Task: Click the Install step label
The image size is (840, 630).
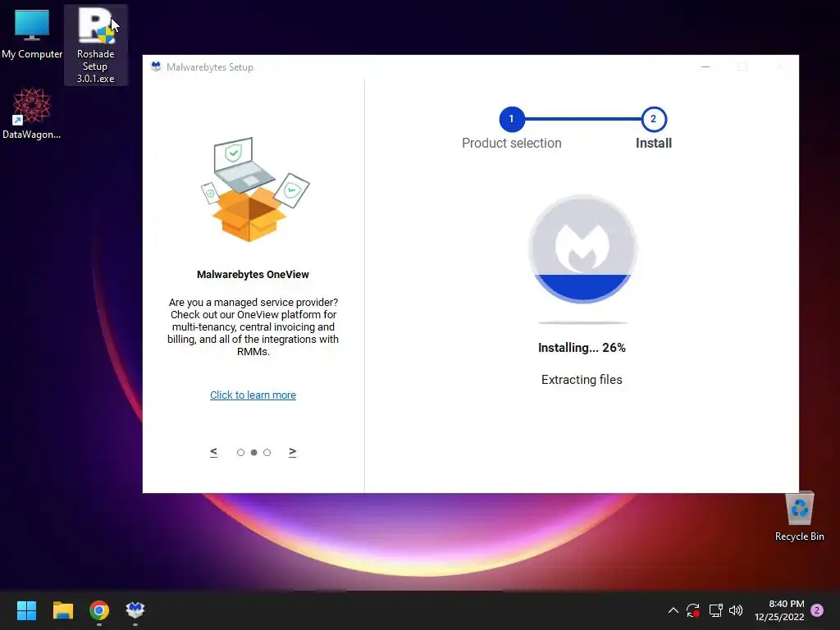Action: tap(654, 143)
